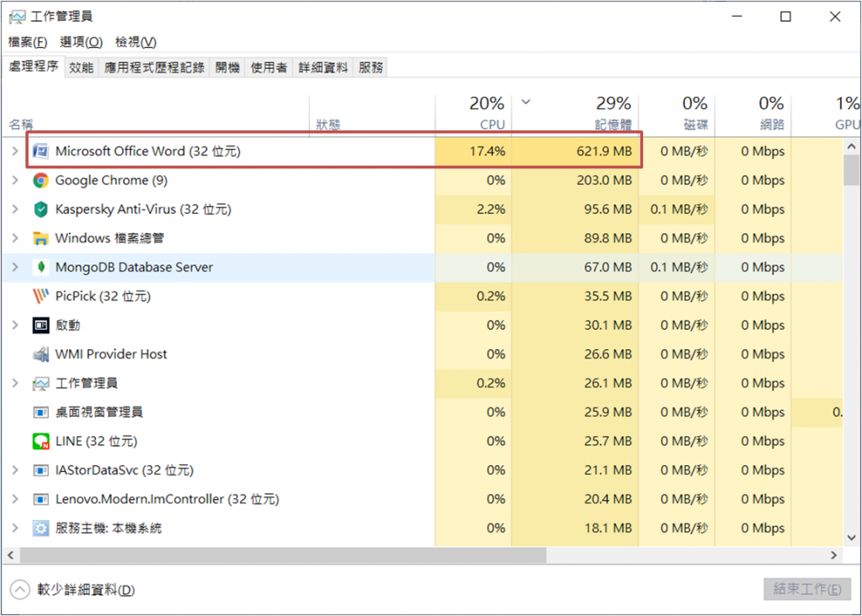Switch to the 開機 tab
This screenshot has width=862, height=616.
(227, 67)
